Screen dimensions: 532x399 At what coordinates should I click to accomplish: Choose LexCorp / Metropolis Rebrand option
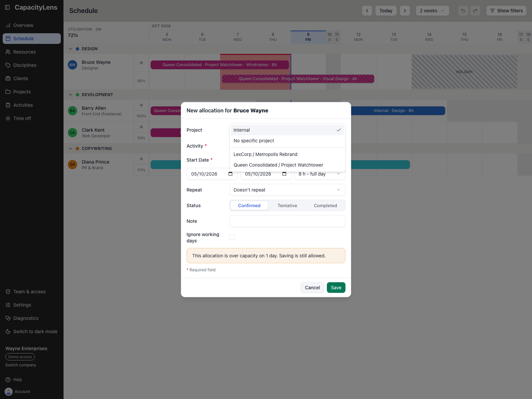287,154
